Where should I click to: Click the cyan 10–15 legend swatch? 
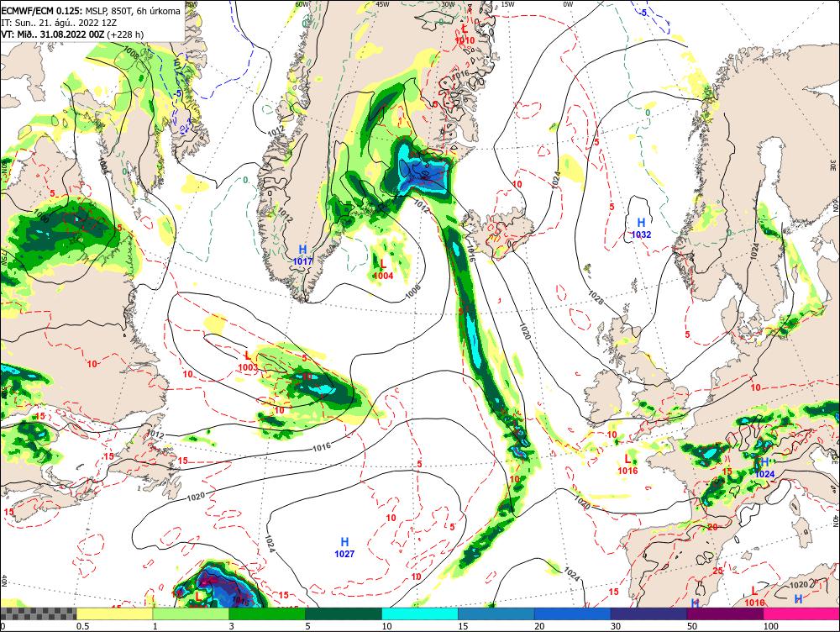(x=420, y=614)
